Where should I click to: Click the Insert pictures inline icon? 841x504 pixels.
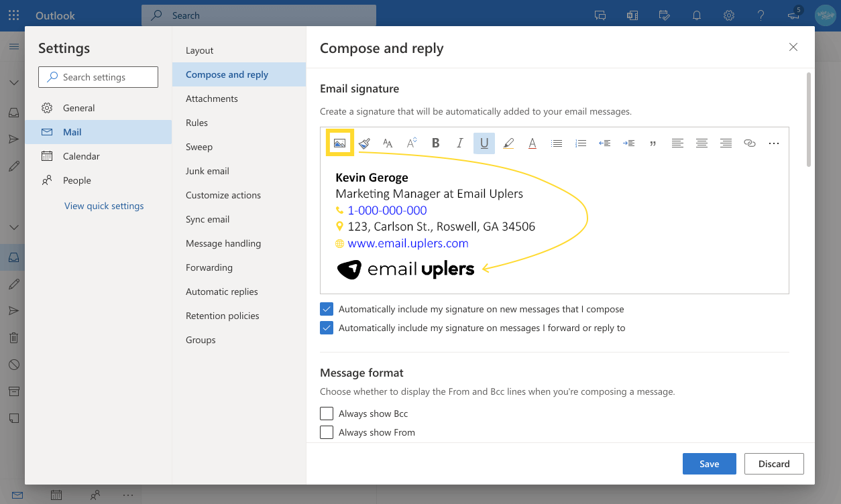340,143
